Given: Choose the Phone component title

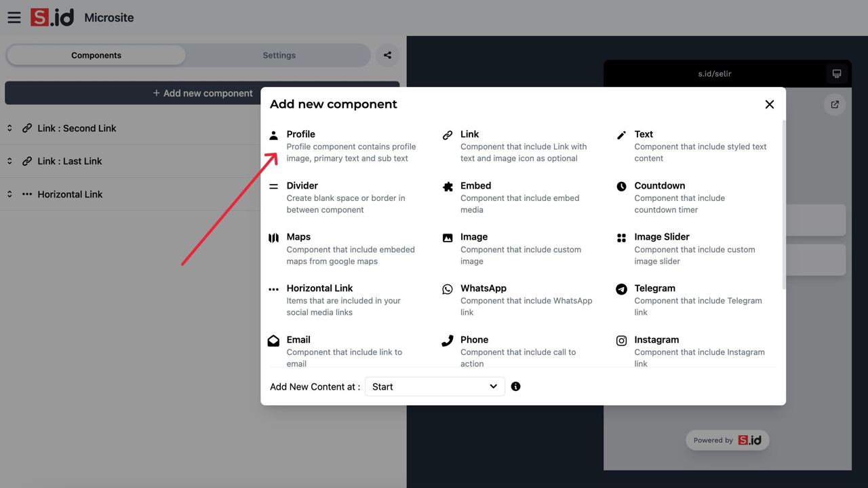Looking at the screenshot, I should [475, 340].
